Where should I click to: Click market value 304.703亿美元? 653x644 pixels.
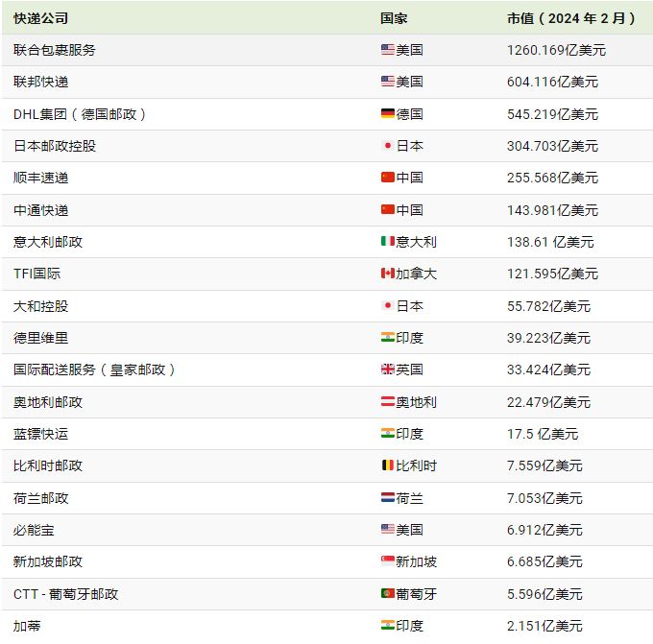[x=552, y=146]
